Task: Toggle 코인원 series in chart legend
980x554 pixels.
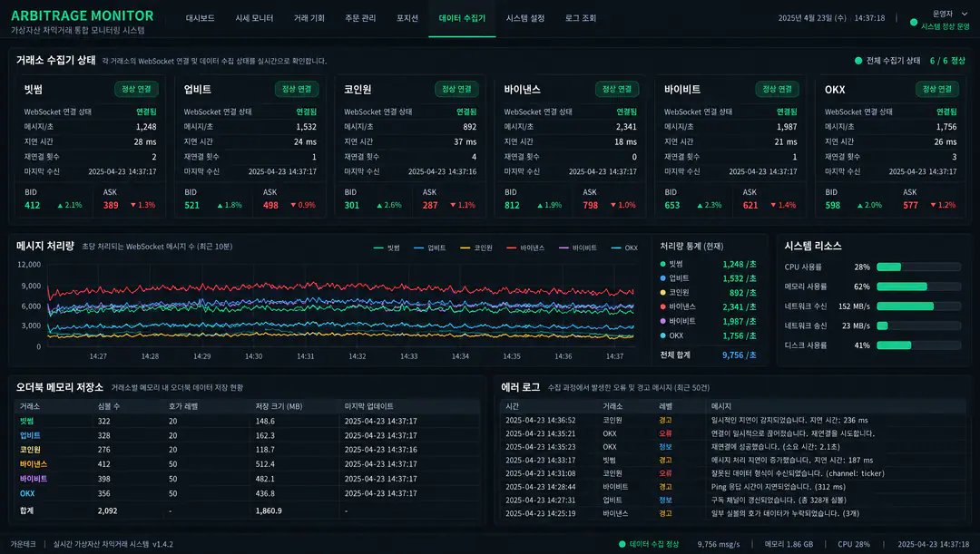Action: tap(476, 248)
